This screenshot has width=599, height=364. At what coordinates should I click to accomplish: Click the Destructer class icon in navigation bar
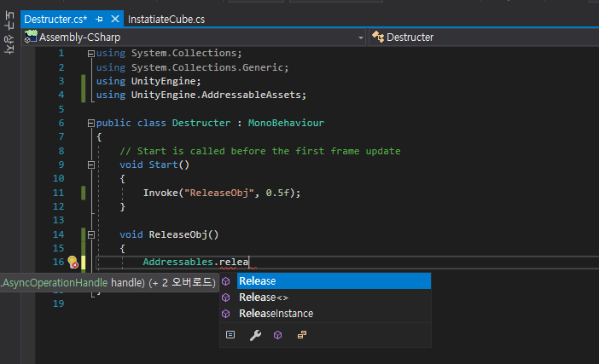[x=378, y=38]
